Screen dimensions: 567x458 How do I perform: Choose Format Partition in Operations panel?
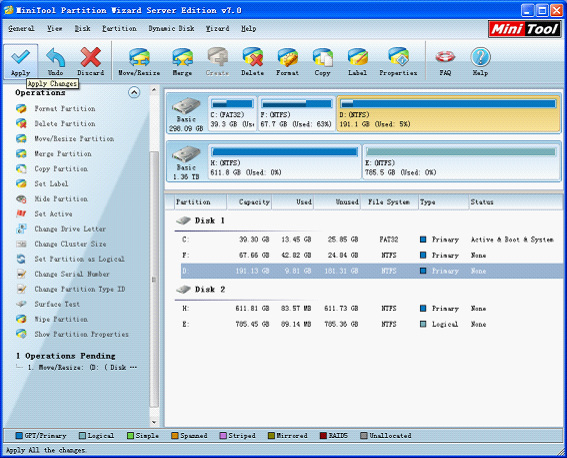(65, 108)
